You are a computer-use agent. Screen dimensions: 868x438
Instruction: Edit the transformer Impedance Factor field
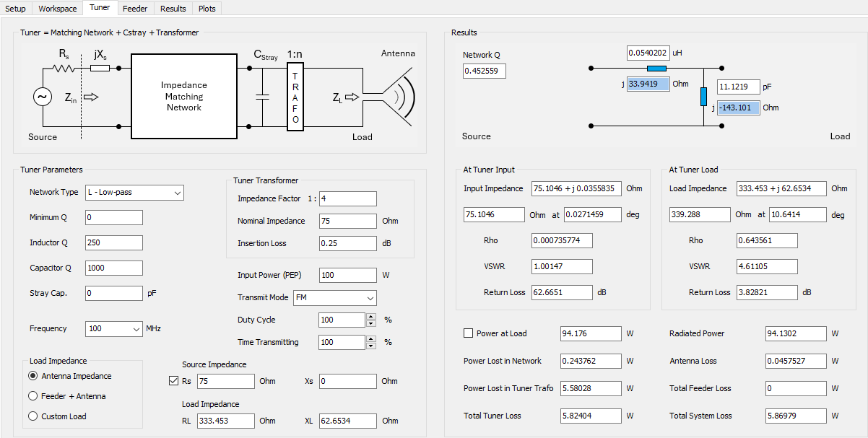348,199
